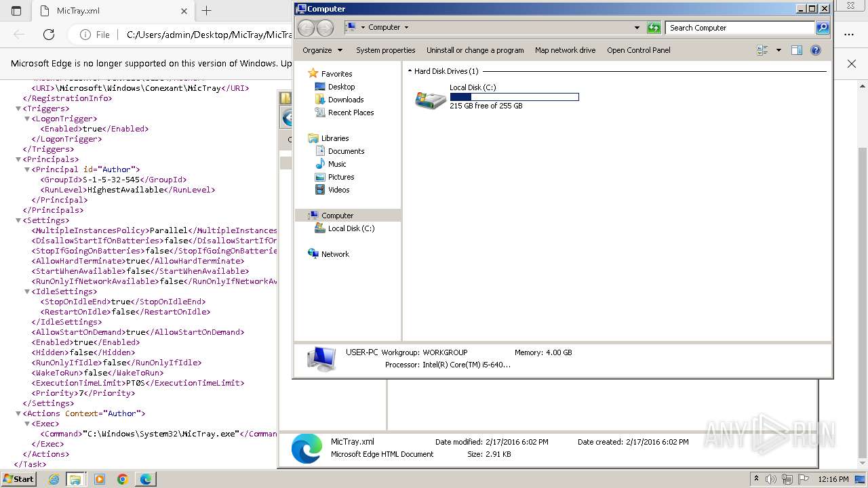Click the search magnifier icon in Computer window
The image size is (868, 488).
823,28
